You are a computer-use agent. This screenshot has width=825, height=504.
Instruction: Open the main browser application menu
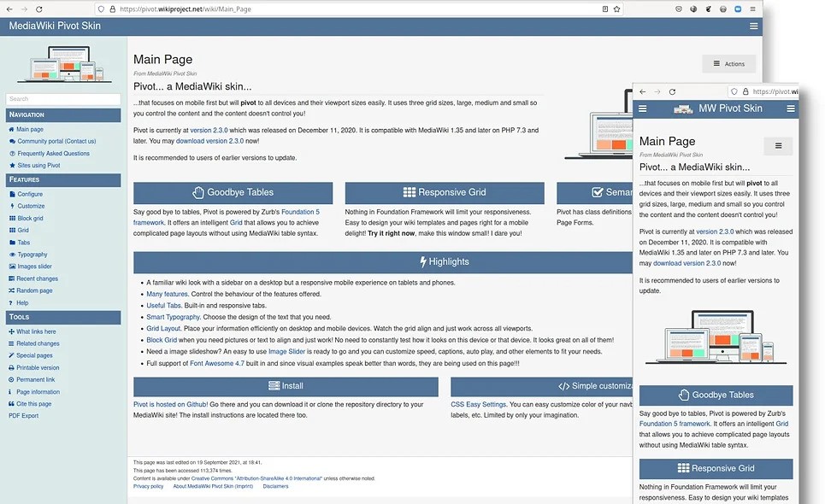click(x=753, y=9)
